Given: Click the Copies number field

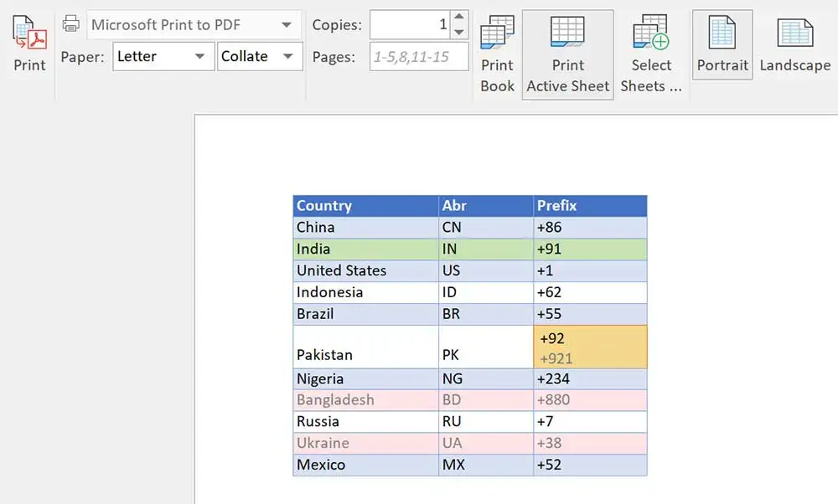Looking at the screenshot, I should click(410, 24).
